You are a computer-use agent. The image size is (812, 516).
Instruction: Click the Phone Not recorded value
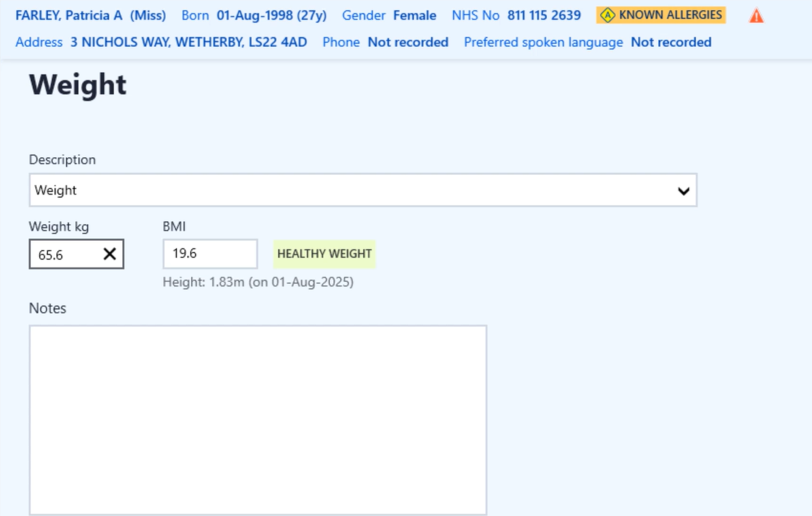(408, 42)
